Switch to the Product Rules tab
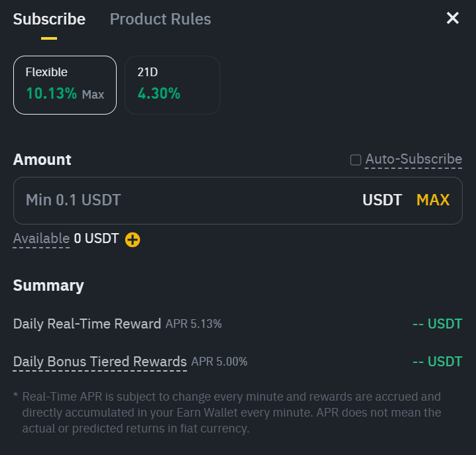The height and width of the screenshot is (455, 476). point(160,19)
